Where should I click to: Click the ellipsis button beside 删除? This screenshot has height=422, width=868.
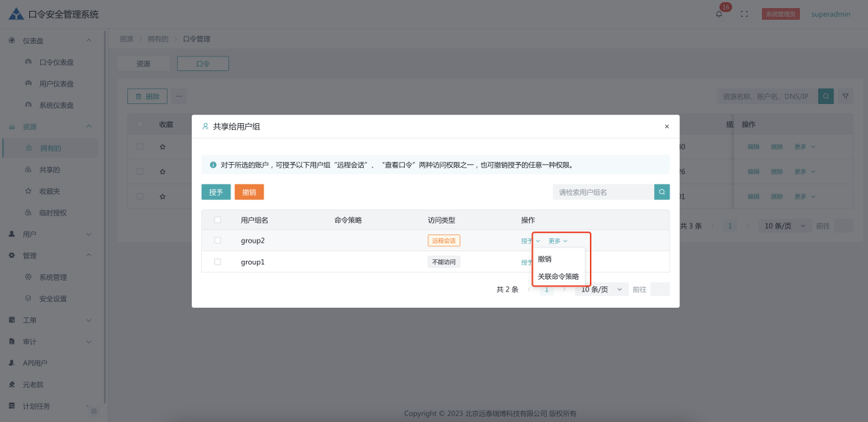tap(179, 96)
